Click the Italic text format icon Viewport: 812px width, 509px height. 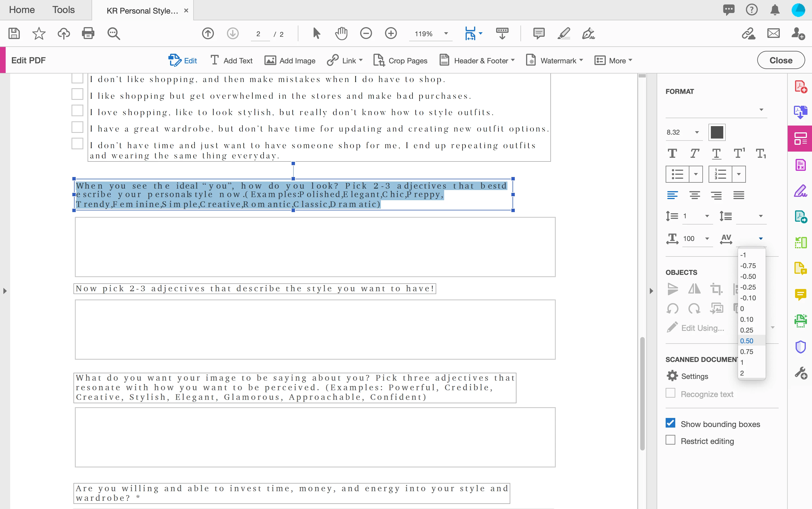tap(694, 154)
